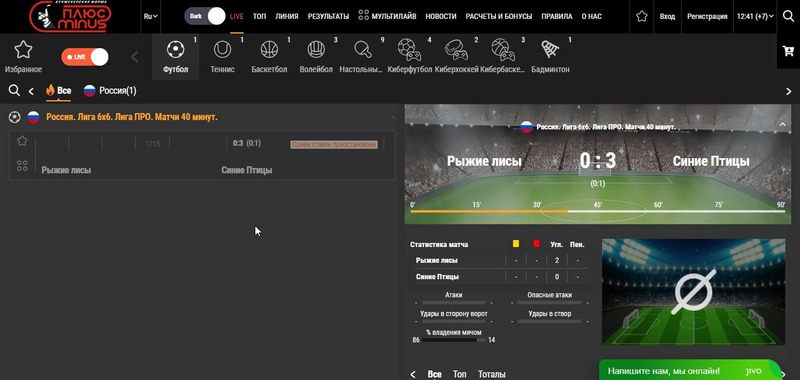Go to the ЛИНИЯ section
The height and width of the screenshot is (380, 800).
click(287, 16)
